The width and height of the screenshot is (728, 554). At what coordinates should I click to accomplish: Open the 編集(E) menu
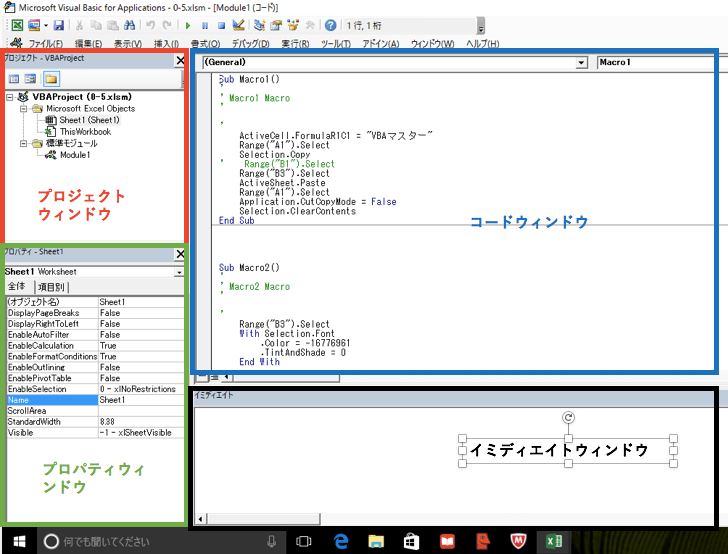click(88, 44)
